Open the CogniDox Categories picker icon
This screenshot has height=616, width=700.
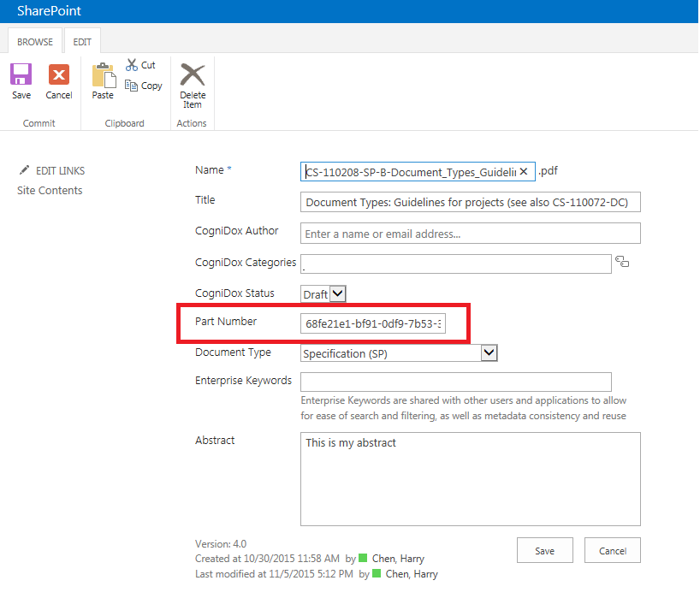click(x=622, y=262)
